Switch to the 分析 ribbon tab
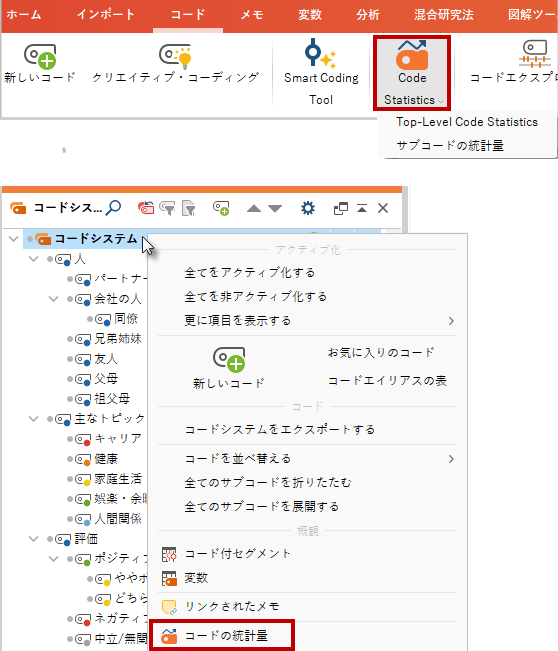 pos(367,15)
